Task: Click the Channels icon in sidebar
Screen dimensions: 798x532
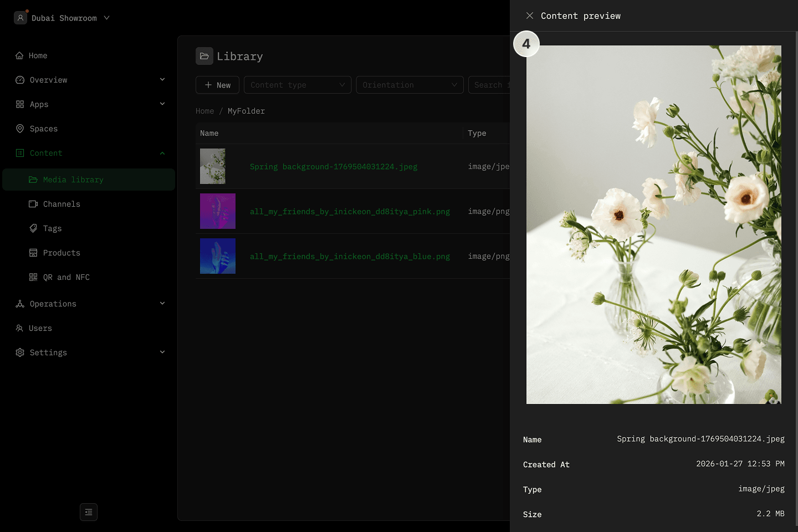Action: (33, 204)
